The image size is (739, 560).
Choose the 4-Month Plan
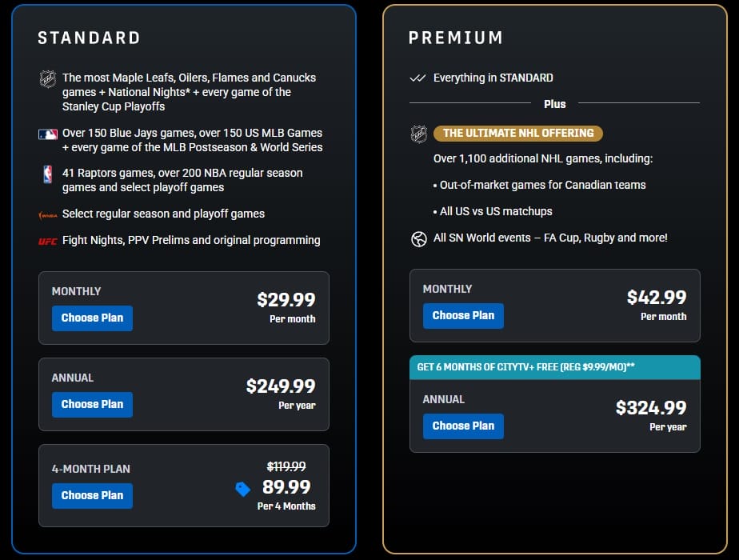click(92, 496)
